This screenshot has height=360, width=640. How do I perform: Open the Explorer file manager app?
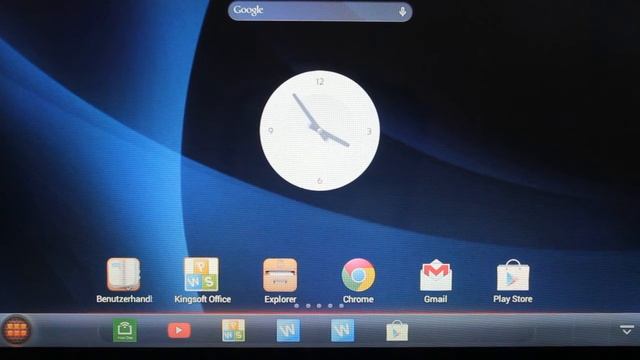pyautogui.click(x=280, y=275)
